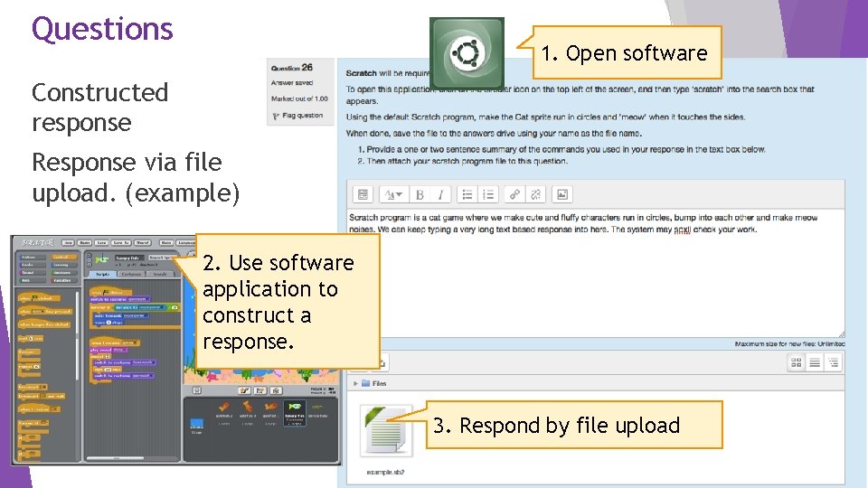Select the Stage thumbnail in Scratch

(196, 426)
